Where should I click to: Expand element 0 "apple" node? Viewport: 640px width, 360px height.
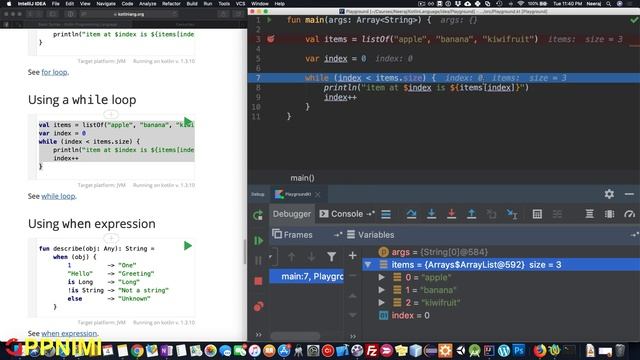[x=382, y=278]
